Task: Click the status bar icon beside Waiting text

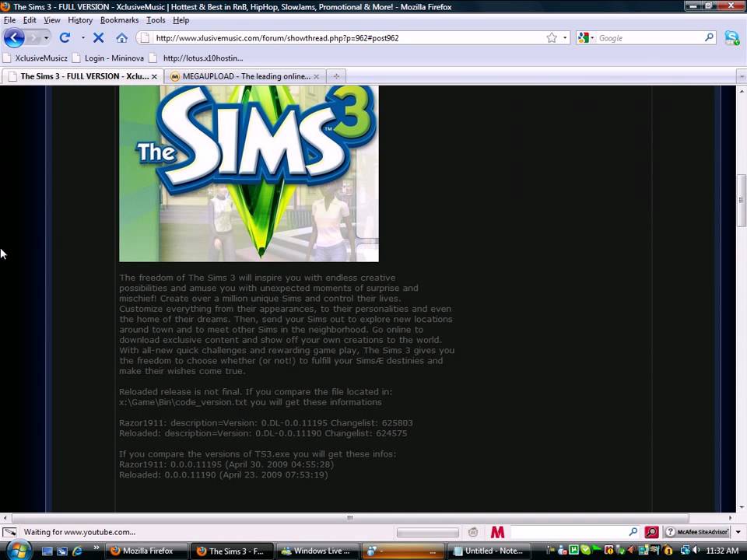Action: pyautogui.click(x=9, y=532)
